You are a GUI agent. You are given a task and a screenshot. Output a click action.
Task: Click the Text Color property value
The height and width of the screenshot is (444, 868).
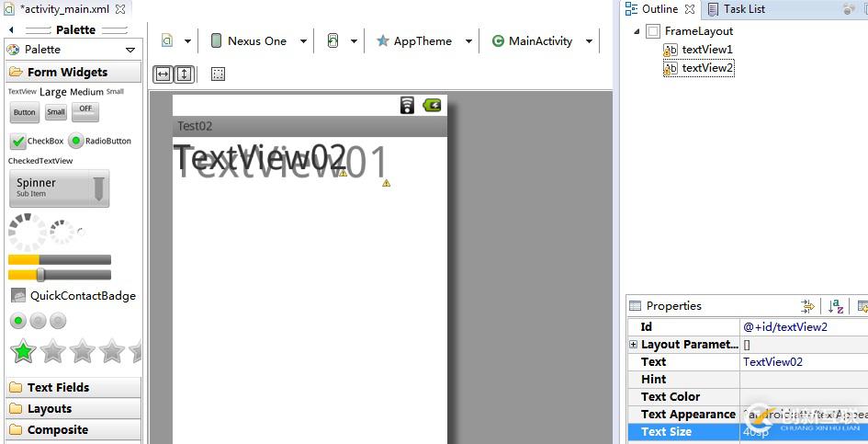804,397
